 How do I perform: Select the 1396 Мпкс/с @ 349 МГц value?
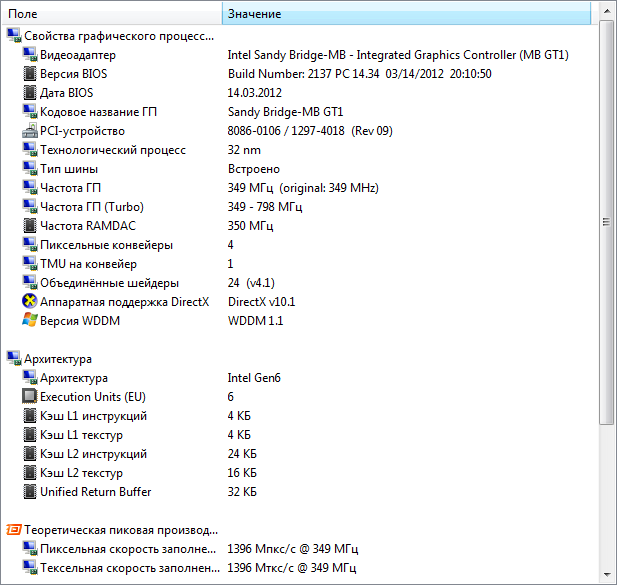coord(293,548)
